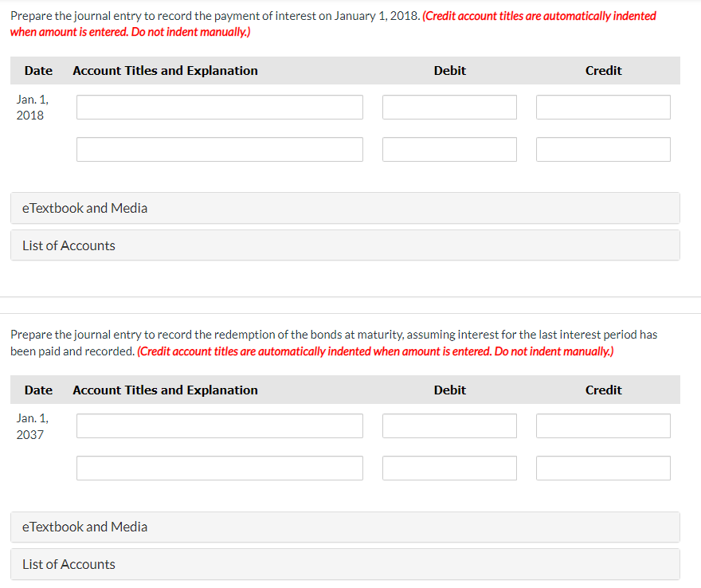Select the second account title field for the interest entry

pos(219,149)
